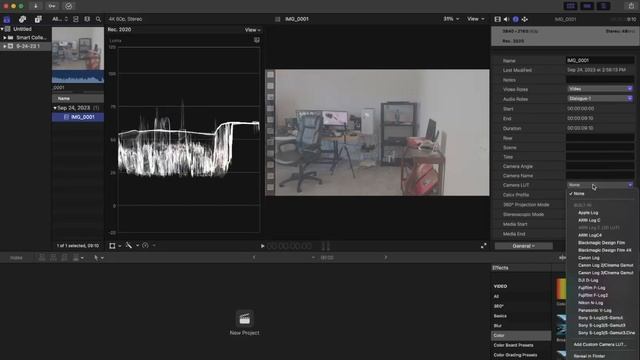Click the Enhancements wand icon
Image resolution: width=640 pixels, height=360 pixels.
(129, 246)
